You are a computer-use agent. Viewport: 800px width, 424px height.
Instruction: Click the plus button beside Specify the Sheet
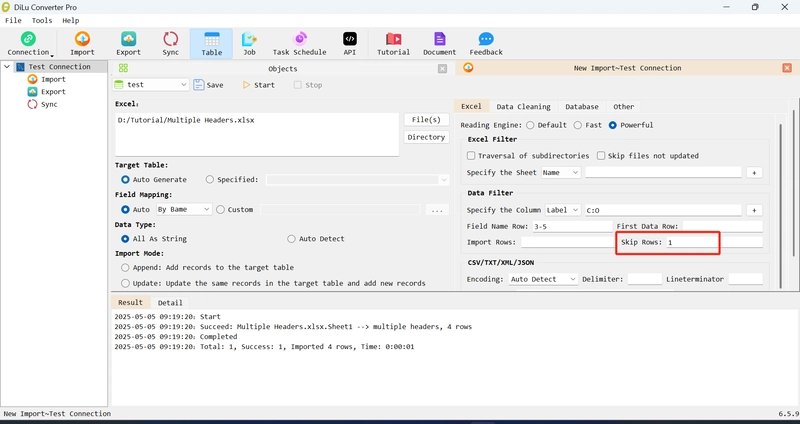[754, 172]
